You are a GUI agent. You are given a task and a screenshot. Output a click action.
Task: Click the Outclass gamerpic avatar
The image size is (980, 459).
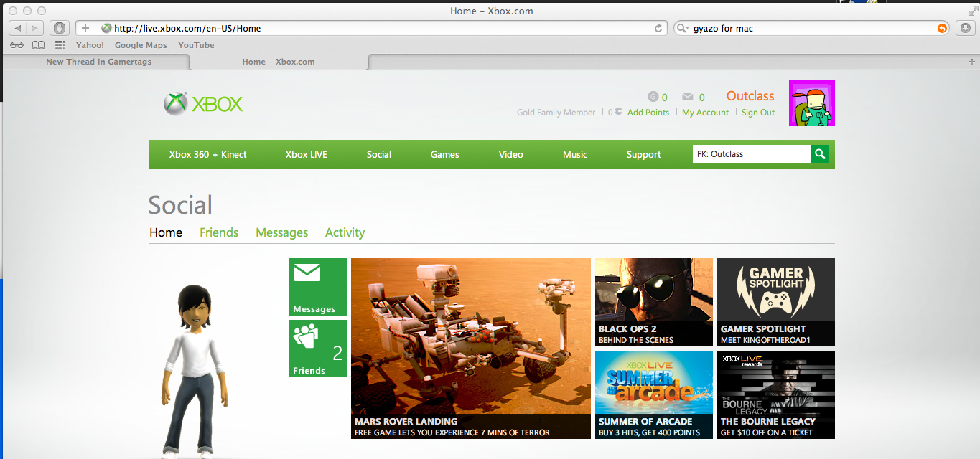(812, 103)
